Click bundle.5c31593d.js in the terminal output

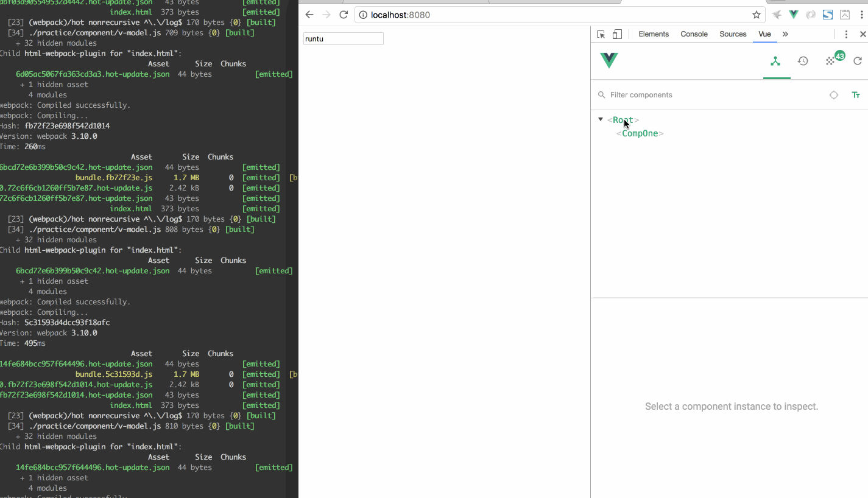point(114,374)
